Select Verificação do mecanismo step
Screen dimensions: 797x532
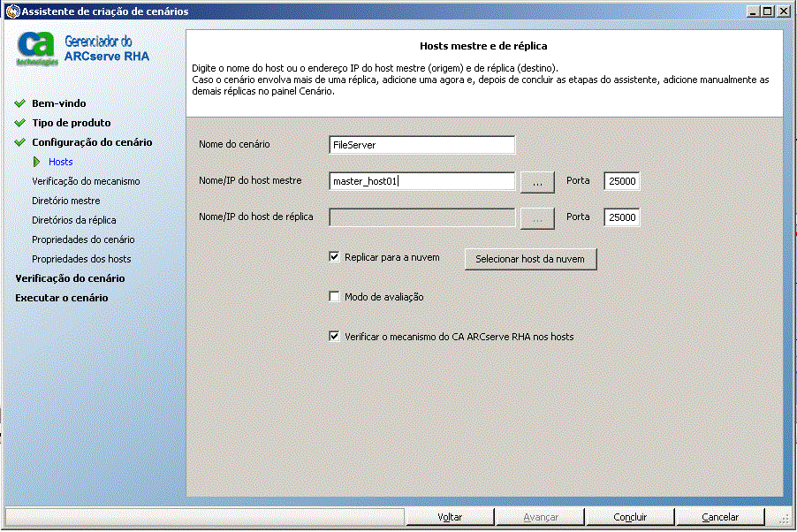[86, 181]
